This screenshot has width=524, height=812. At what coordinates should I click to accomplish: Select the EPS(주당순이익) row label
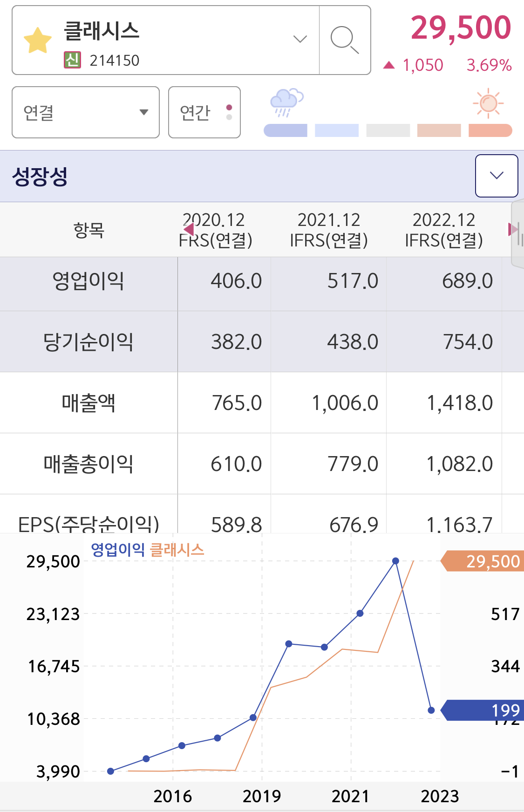88,524
